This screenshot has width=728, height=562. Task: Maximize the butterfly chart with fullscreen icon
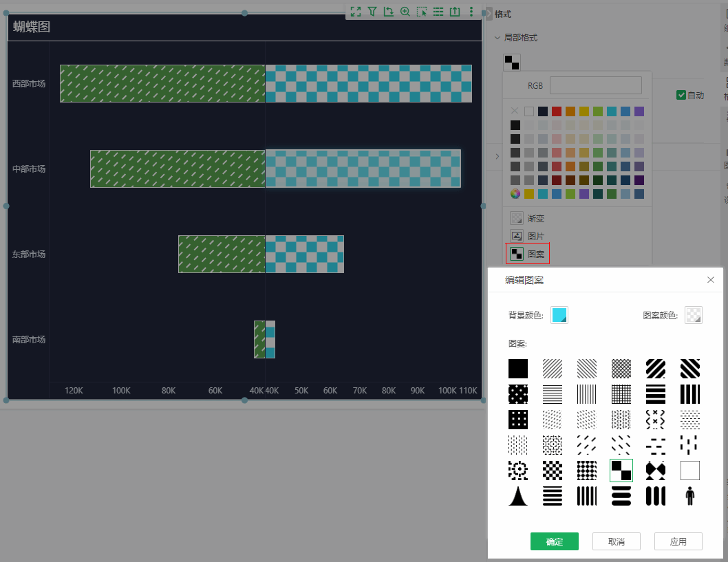pyautogui.click(x=356, y=12)
